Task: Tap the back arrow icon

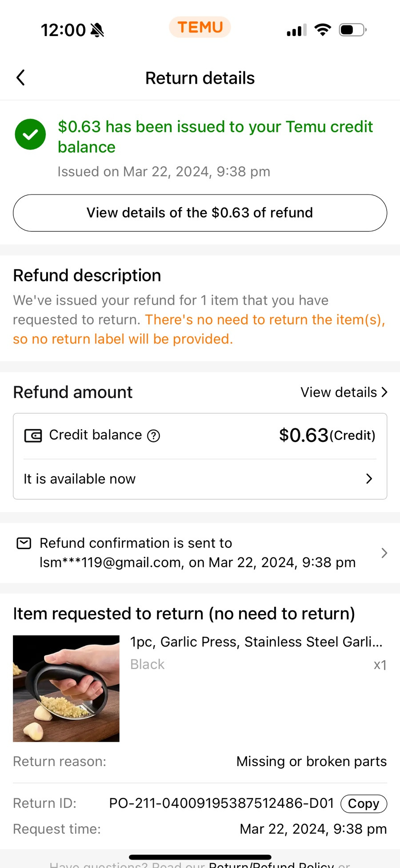Action: tap(20, 77)
